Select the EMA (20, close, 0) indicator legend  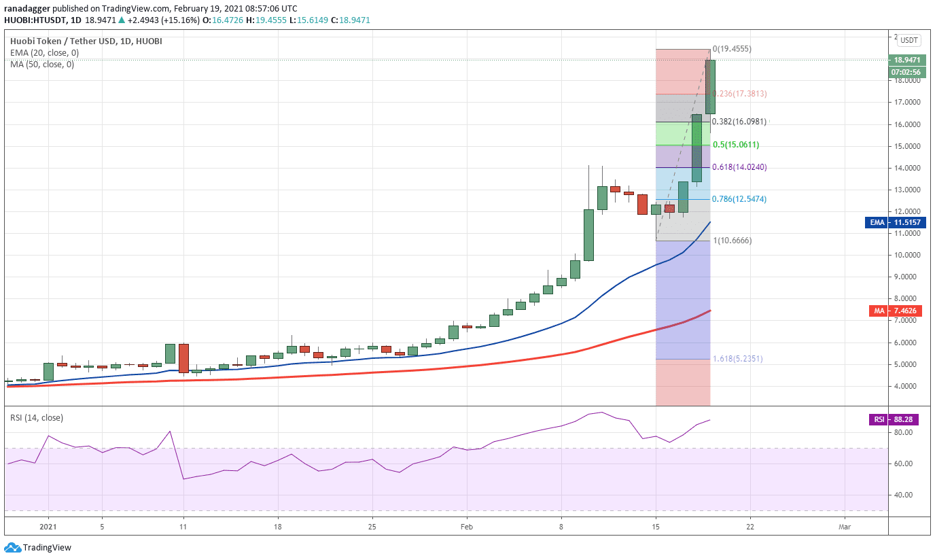tap(44, 52)
